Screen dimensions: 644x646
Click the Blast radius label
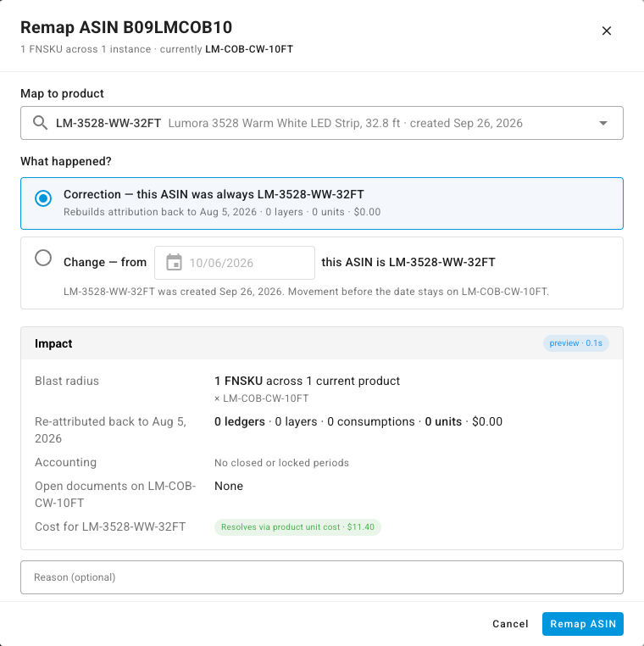pyautogui.click(x=67, y=381)
